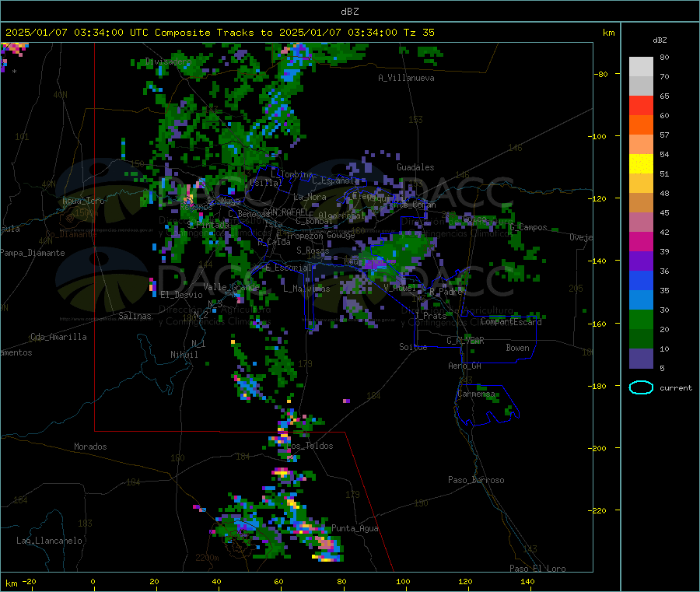This screenshot has height=592, width=700.
Task: Click the 'Guadales' location label
Action: [415, 167]
